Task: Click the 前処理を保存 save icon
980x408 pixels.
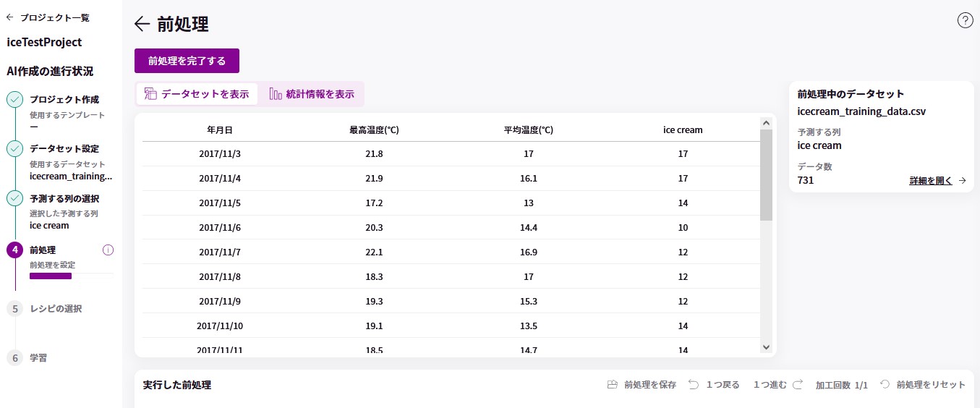Action: point(612,385)
